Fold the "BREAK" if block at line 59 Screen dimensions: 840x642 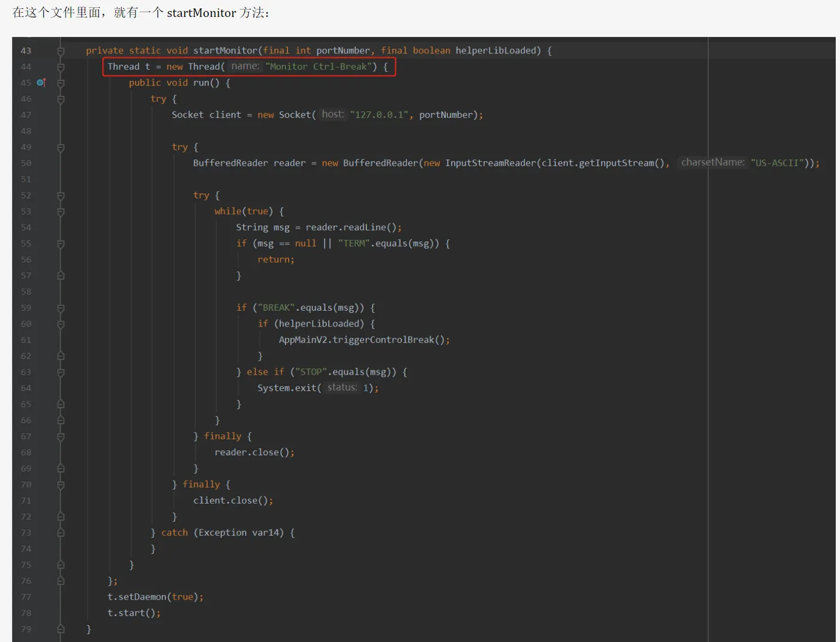61,308
